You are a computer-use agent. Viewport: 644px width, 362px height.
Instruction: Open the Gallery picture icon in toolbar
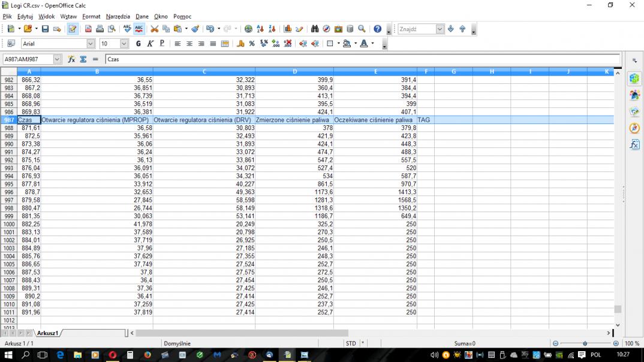[338, 29]
